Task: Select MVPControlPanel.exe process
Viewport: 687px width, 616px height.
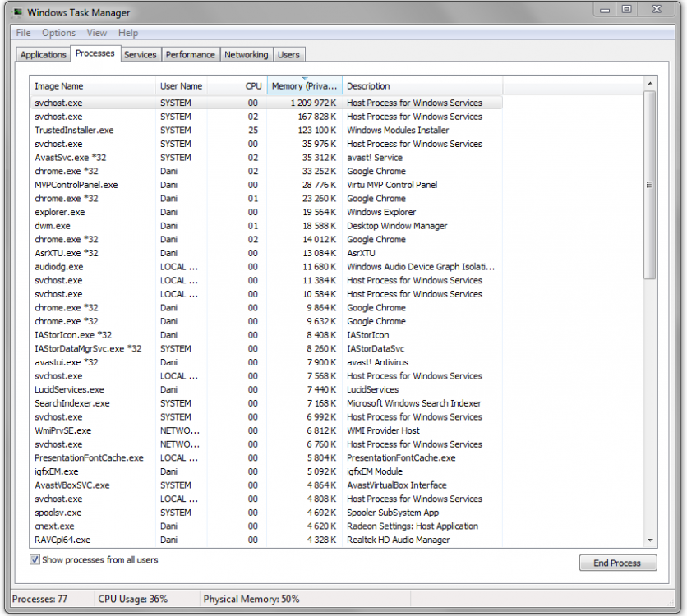Action: pyautogui.click(x=266, y=185)
